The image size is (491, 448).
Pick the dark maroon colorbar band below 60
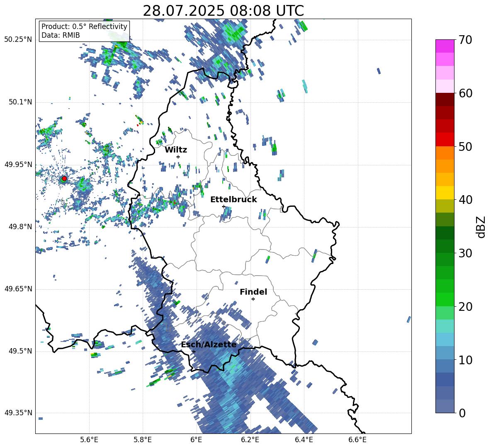point(445,99)
